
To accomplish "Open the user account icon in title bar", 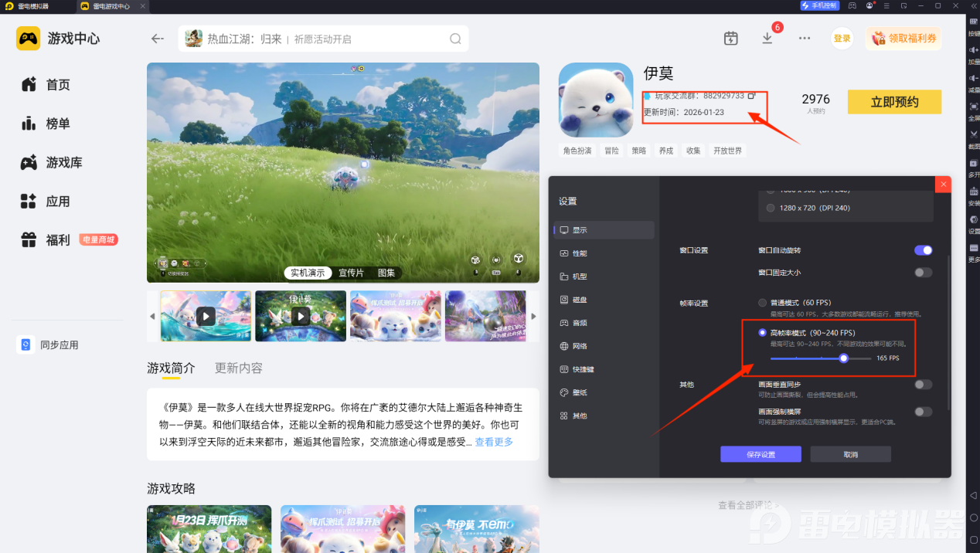I will pos(869,5).
